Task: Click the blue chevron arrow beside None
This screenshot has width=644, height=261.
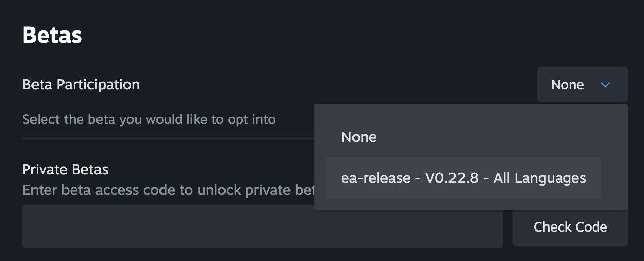Action: click(x=605, y=85)
